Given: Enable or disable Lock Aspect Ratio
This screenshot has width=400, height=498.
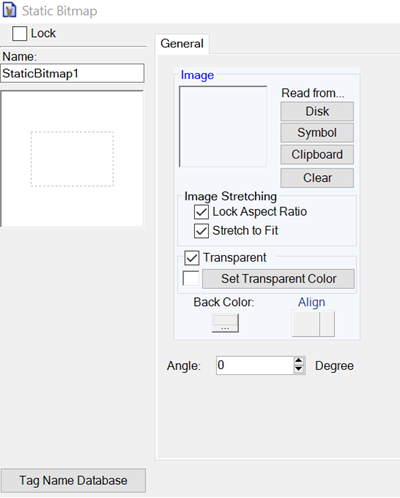Looking at the screenshot, I should point(201,212).
